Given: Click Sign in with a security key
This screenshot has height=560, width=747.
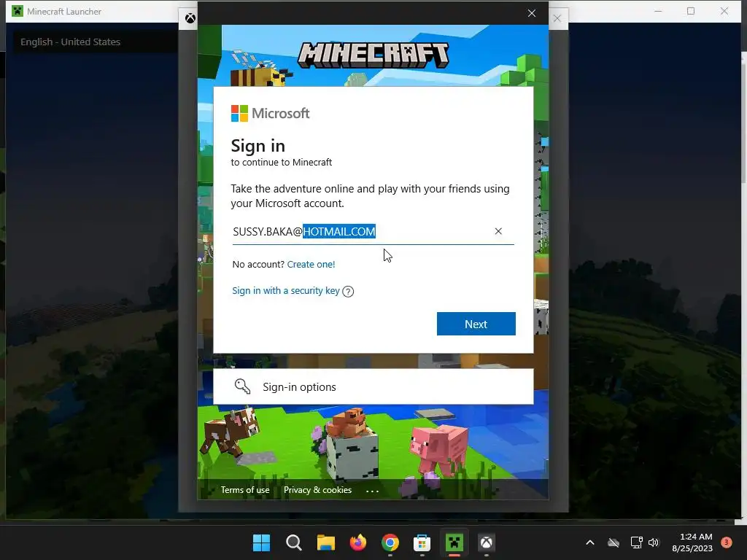Looking at the screenshot, I should pyautogui.click(x=286, y=290).
